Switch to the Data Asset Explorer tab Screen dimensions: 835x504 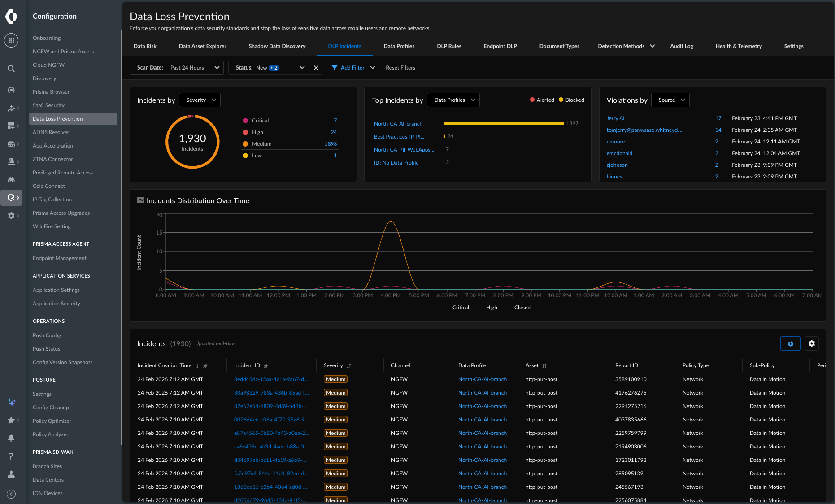(x=202, y=46)
